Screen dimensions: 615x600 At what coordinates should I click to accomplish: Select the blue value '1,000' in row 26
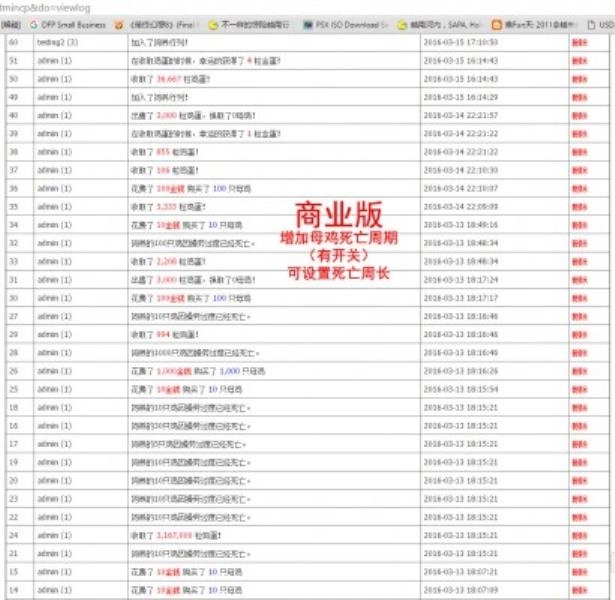(229, 371)
